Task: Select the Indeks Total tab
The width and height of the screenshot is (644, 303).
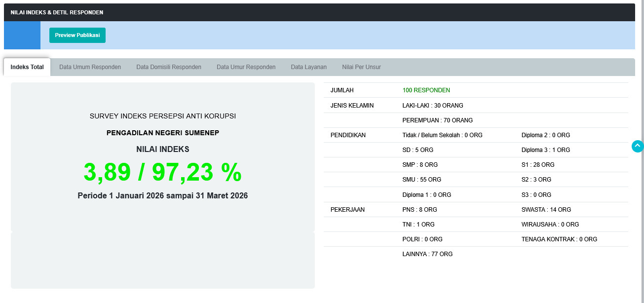Action: point(27,66)
